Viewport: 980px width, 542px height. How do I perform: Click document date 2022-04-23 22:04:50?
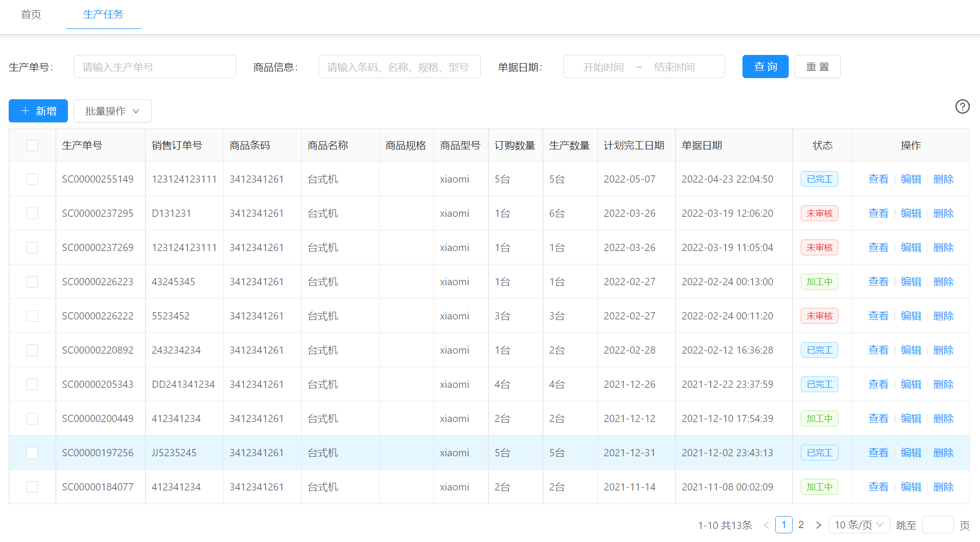point(727,179)
